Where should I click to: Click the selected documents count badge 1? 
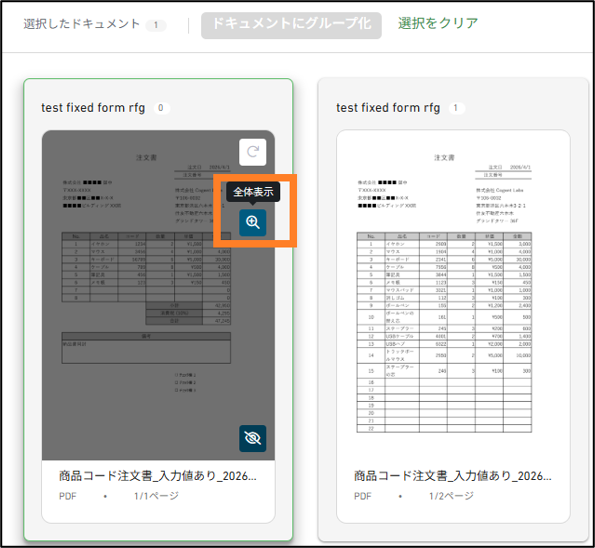(156, 25)
